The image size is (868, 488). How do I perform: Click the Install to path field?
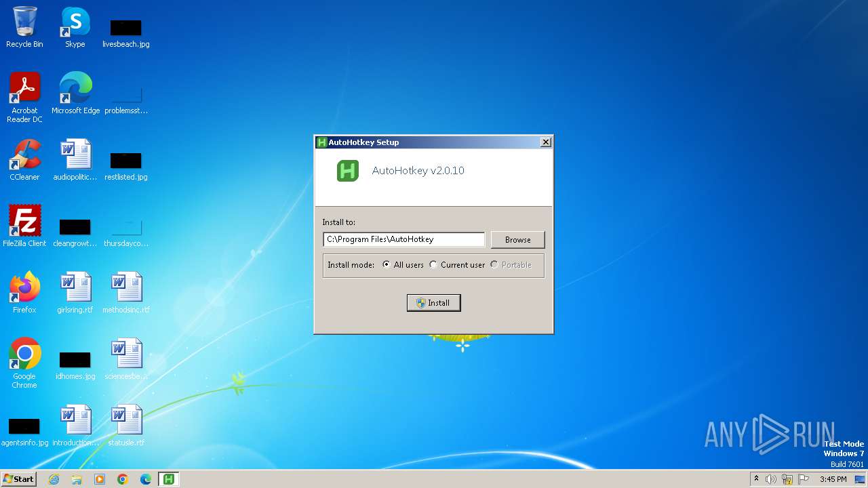point(404,239)
